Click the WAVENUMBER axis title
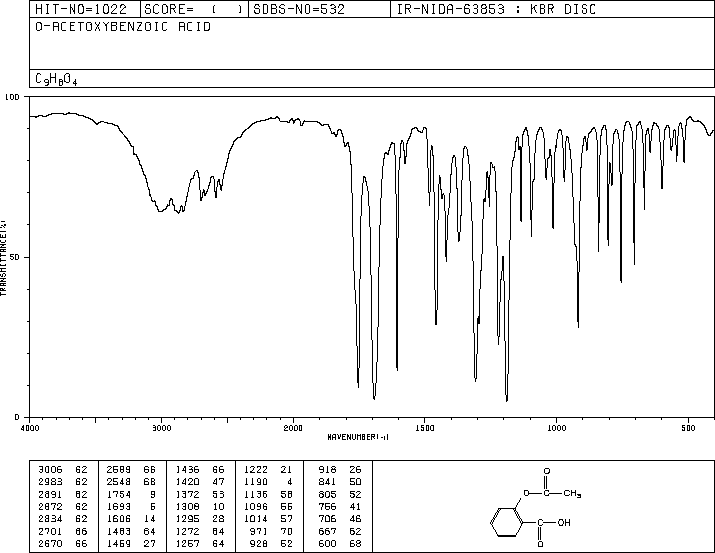The width and height of the screenshot is (715, 553). 358,437
